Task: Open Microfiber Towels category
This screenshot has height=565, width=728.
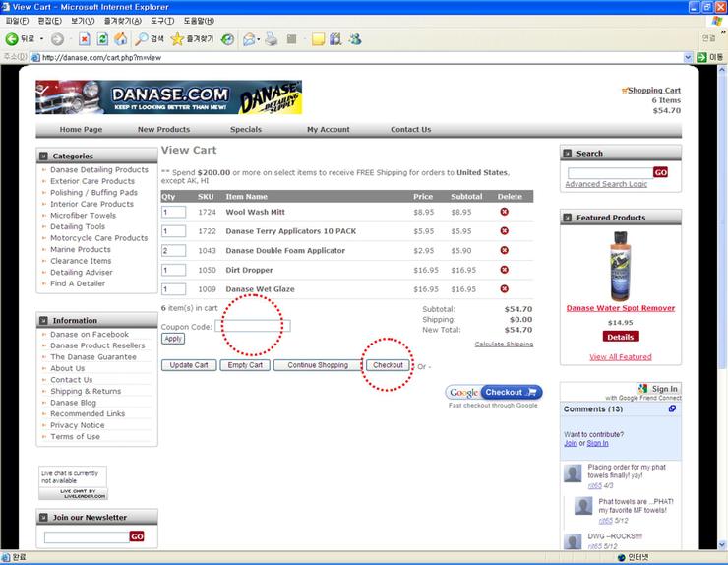Action: click(83, 216)
